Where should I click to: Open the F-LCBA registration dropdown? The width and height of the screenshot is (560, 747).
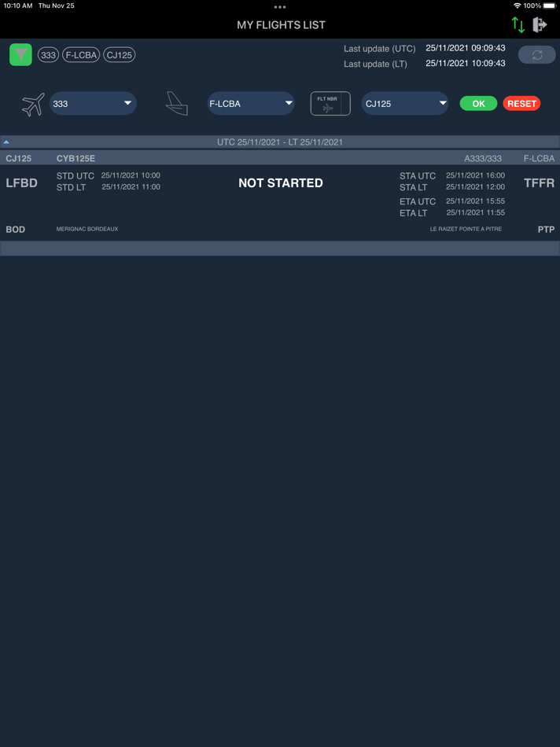(251, 103)
